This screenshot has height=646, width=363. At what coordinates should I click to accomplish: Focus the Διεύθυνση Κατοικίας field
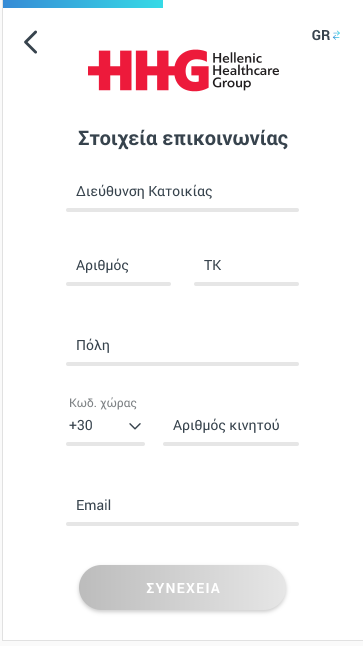[x=182, y=196]
